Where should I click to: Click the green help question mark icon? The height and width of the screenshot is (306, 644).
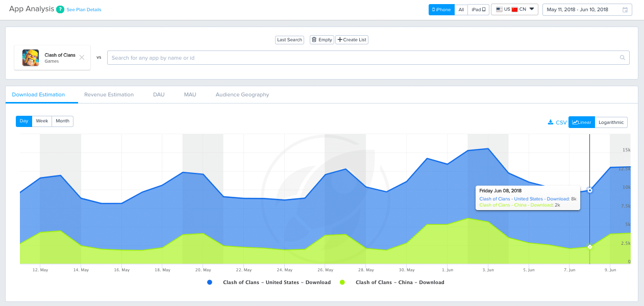tap(60, 10)
